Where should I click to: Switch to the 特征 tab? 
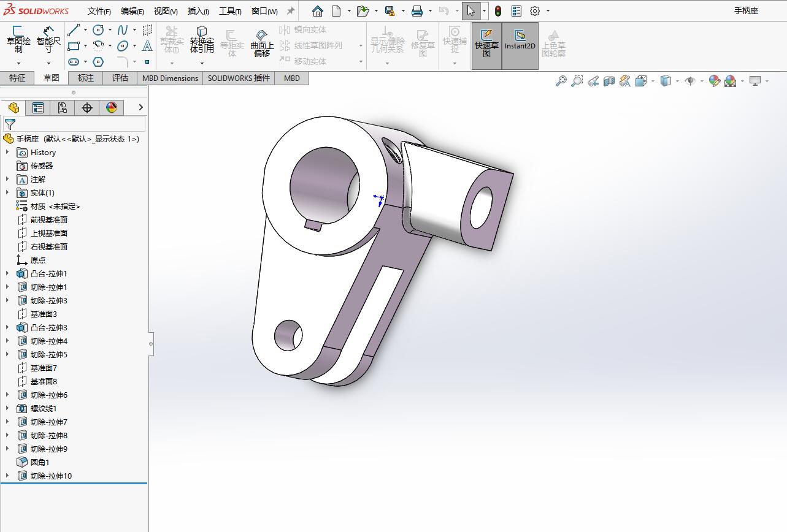pyautogui.click(x=17, y=78)
